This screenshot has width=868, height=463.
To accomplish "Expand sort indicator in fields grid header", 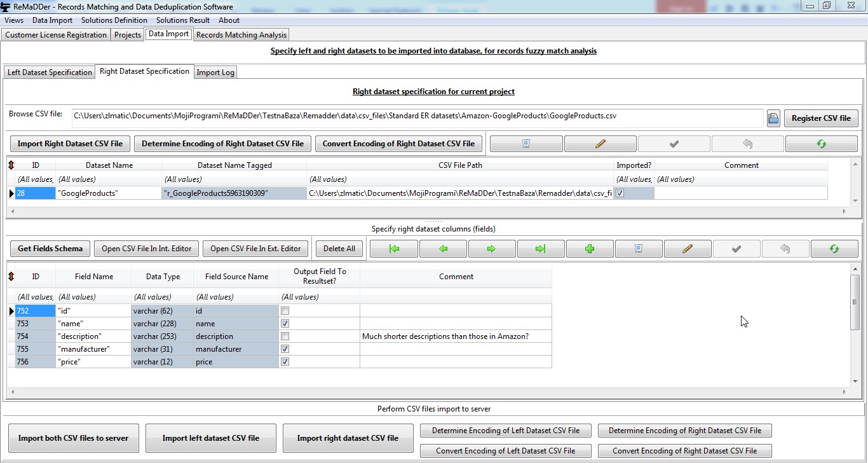I will pos(11,277).
